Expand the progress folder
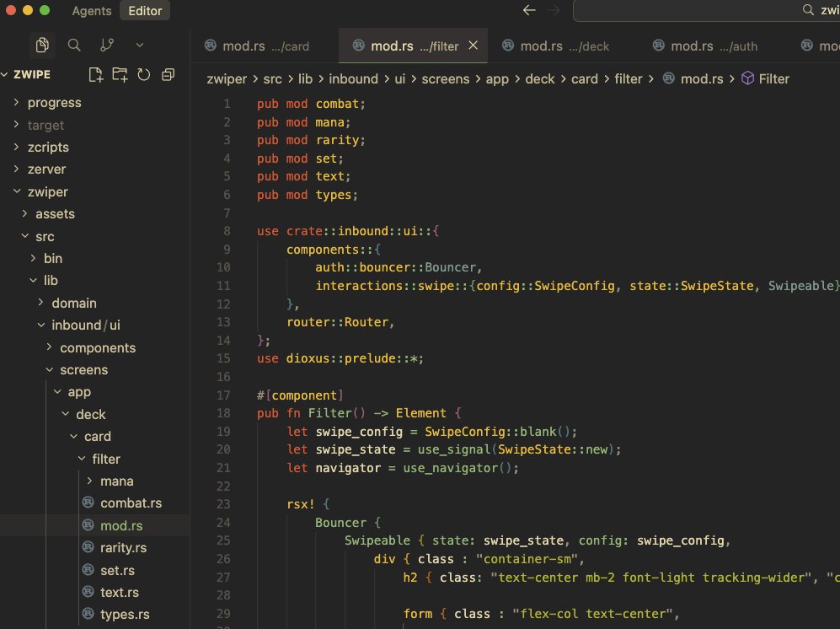The height and width of the screenshot is (629, 840). coord(17,102)
